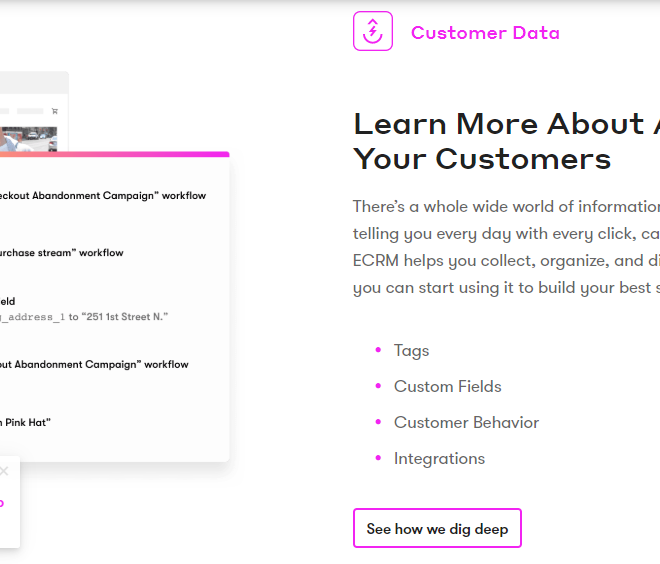Select the Custom Fields list item
The width and height of the screenshot is (660, 564).
coord(447,386)
